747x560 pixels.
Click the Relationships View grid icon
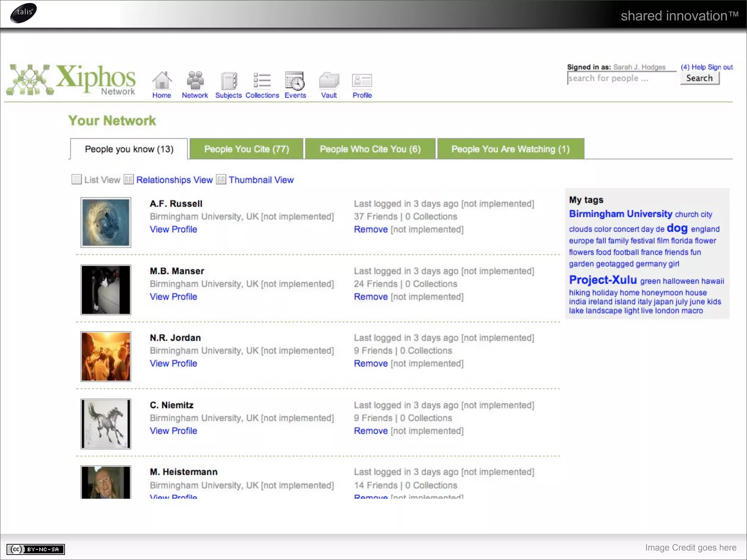[128, 179]
